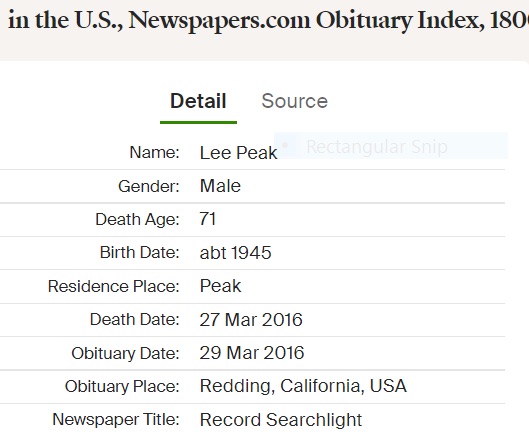Screen dimensions: 529x446
Task: Click the Lee Peak name value
Action: click(239, 153)
